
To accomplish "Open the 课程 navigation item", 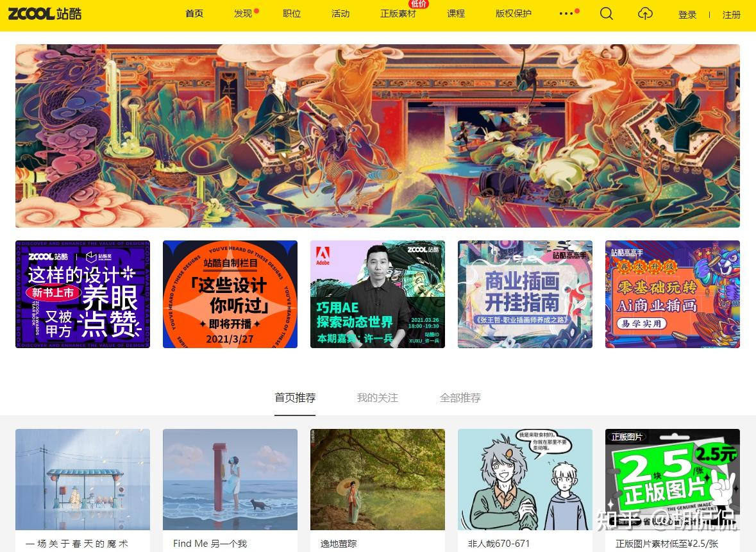I will [456, 13].
